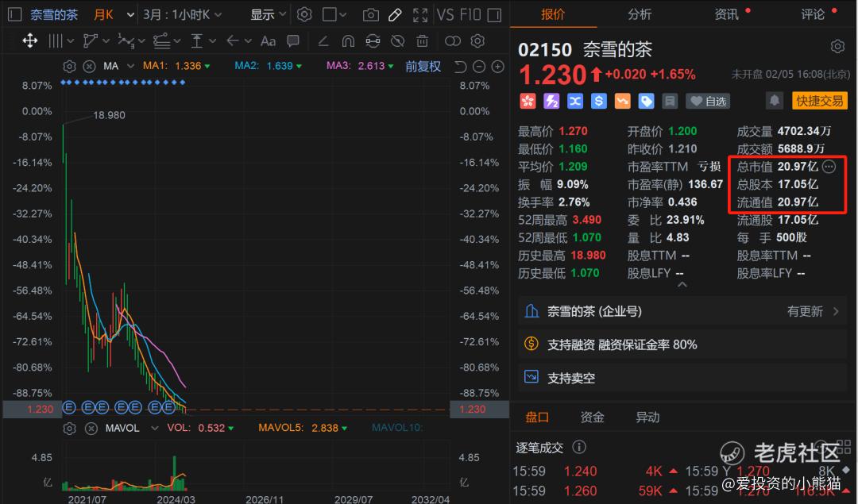The image size is (858, 504).
Task: Zoom out chart with minus icon
Action: pyautogui.click(x=479, y=67)
